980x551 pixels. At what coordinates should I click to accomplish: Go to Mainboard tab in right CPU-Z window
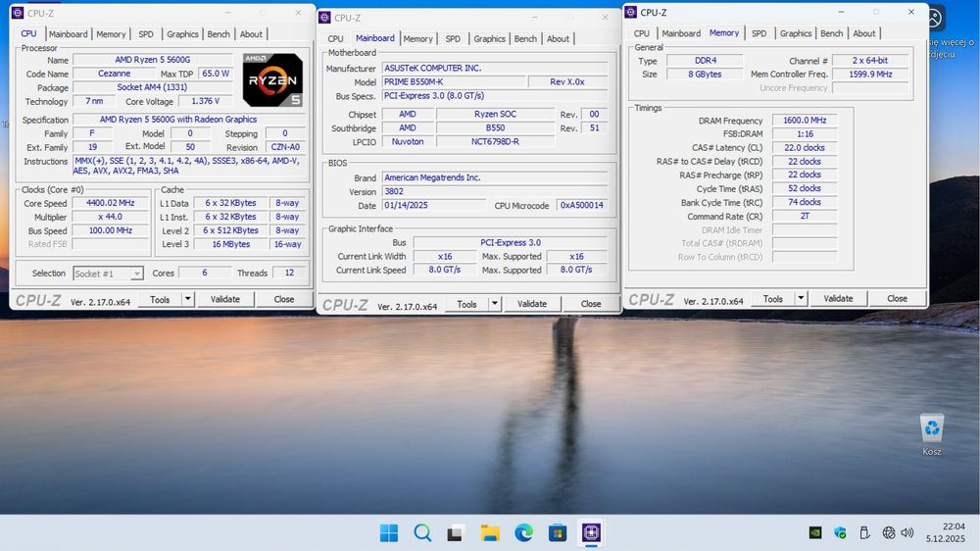[681, 33]
